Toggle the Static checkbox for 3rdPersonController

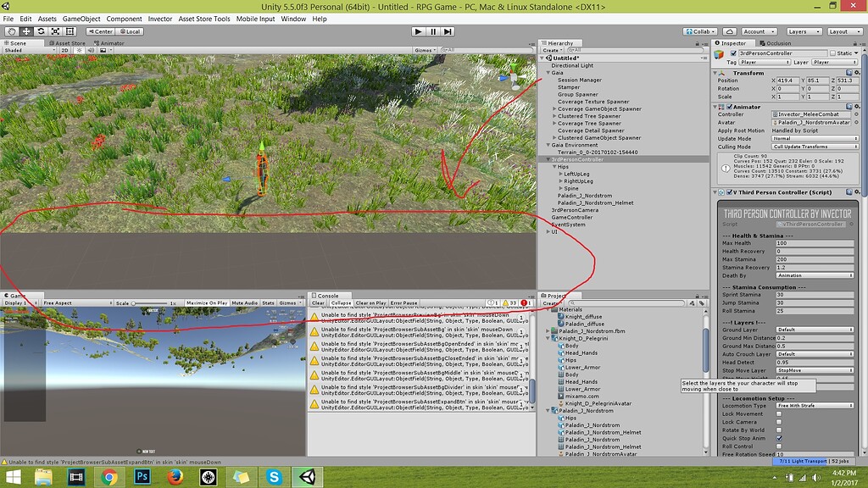(x=834, y=53)
